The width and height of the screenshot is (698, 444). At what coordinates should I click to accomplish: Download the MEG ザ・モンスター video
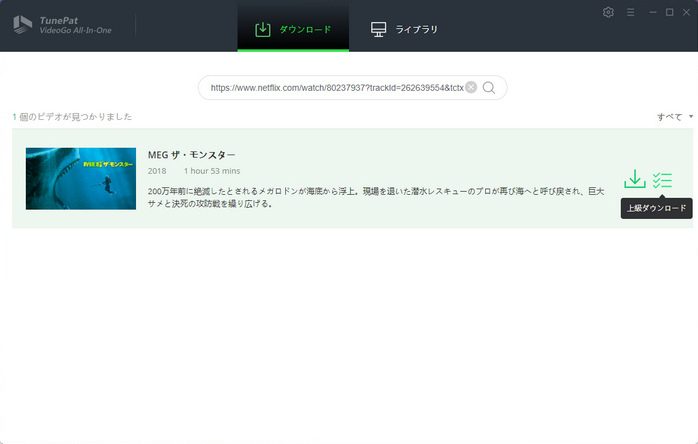tap(635, 179)
